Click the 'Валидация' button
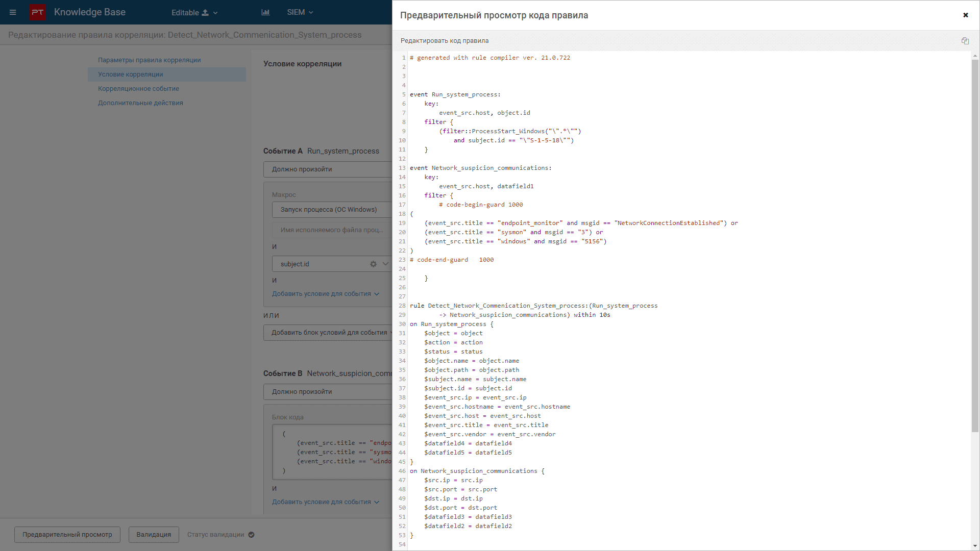This screenshot has width=980, height=551. (x=154, y=535)
